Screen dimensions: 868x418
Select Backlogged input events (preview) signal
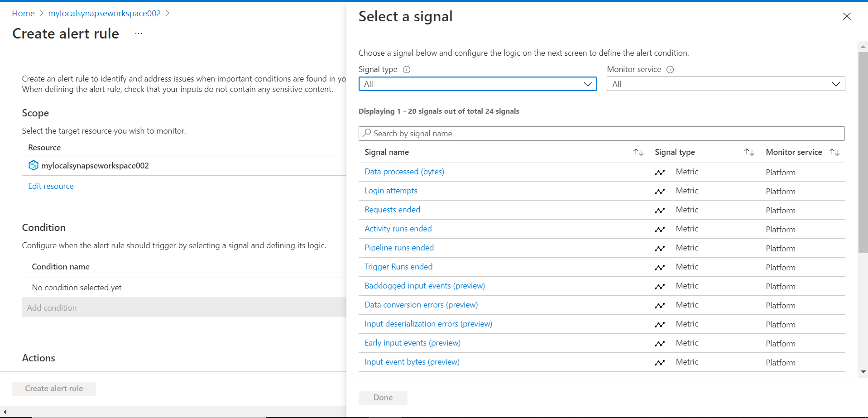point(424,286)
